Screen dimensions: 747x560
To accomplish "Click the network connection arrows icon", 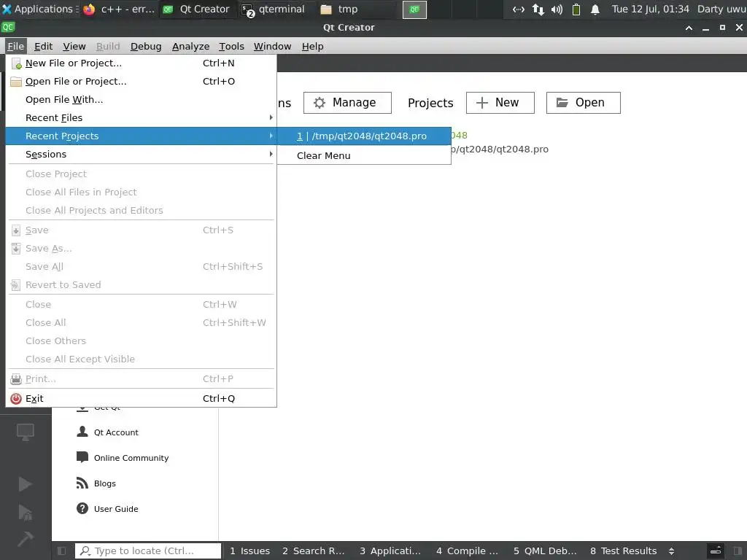I will [538, 9].
